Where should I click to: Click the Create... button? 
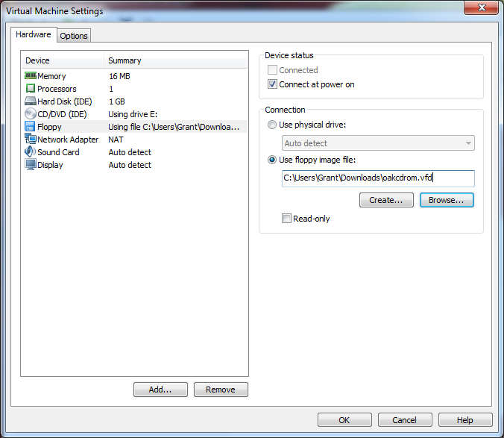pyautogui.click(x=386, y=200)
